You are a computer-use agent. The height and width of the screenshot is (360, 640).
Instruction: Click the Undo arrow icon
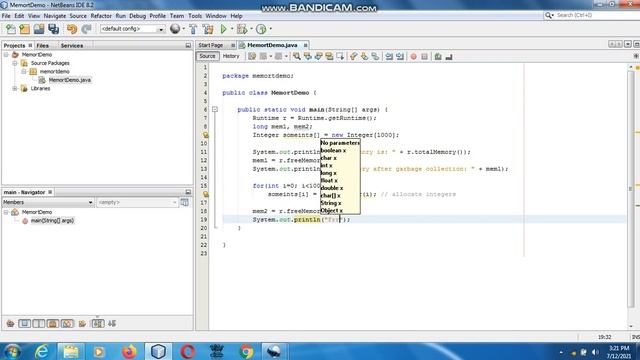pyautogui.click(x=72, y=29)
